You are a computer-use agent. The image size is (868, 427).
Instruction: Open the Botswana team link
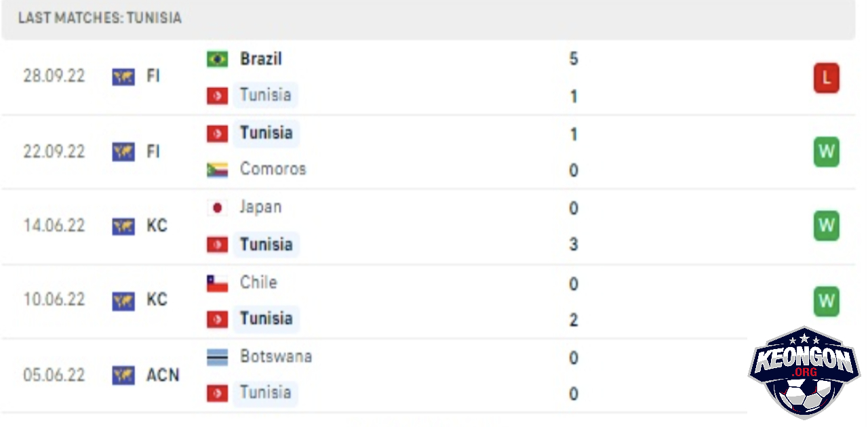[276, 357]
